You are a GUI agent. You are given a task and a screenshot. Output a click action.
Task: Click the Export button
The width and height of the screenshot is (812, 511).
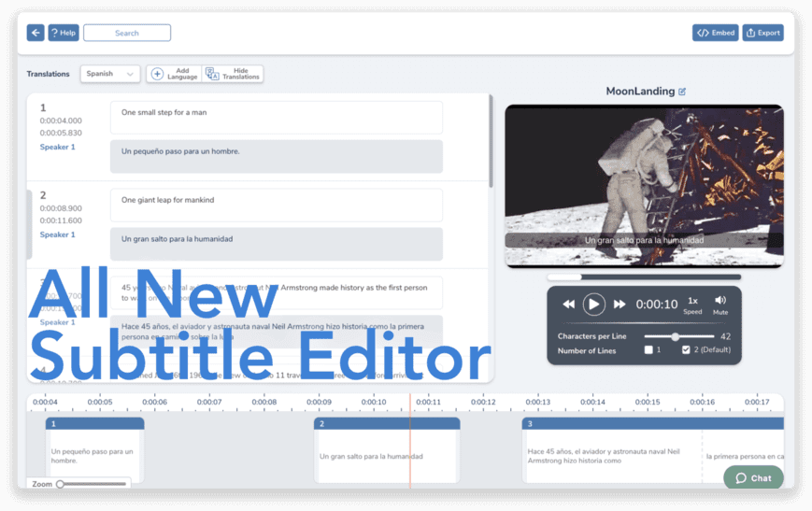pyautogui.click(x=762, y=33)
